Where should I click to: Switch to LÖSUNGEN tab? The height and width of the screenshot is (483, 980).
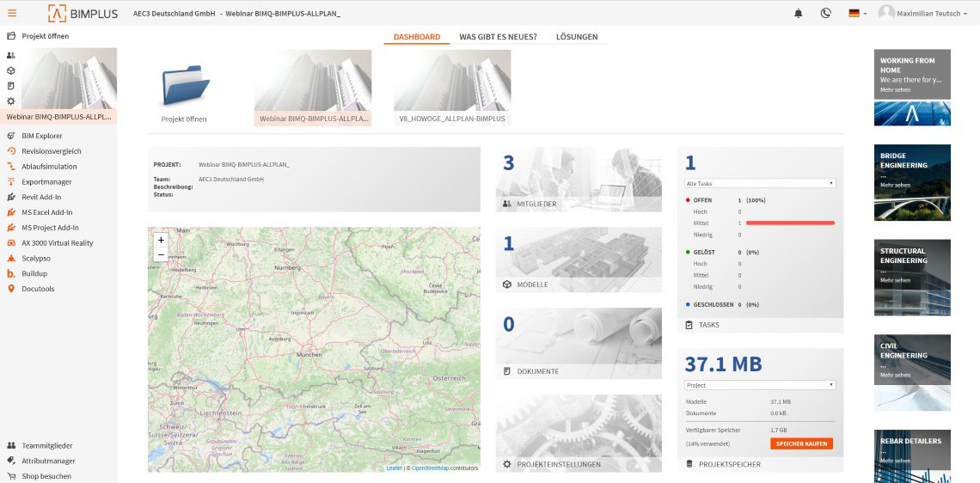click(577, 37)
